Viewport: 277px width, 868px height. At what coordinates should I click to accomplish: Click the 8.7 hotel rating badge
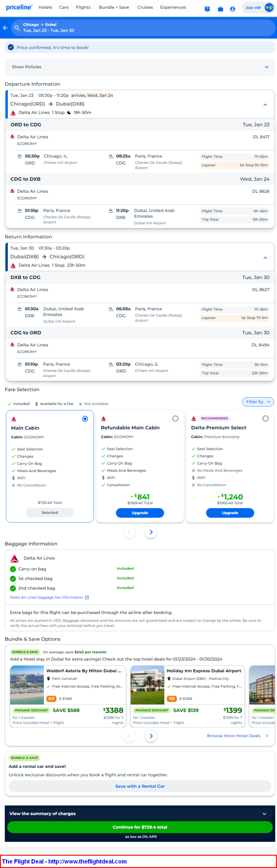(51, 699)
